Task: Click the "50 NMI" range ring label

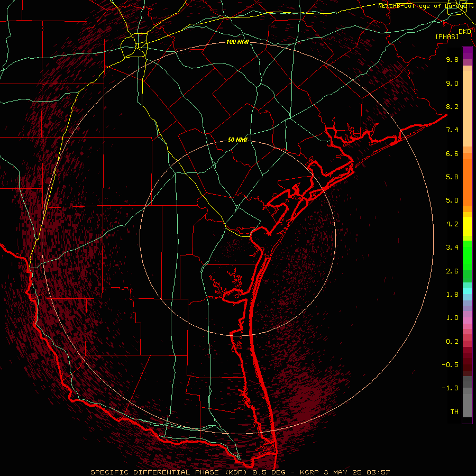Action: 237,140
